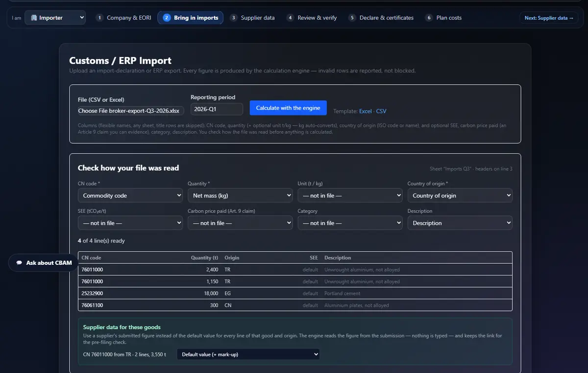Open the Importer role dropdown
The image size is (588, 373).
pyautogui.click(x=55, y=18)
